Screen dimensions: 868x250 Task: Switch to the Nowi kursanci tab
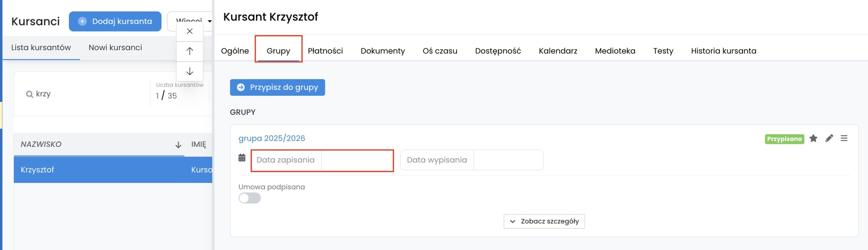(115, 47)
